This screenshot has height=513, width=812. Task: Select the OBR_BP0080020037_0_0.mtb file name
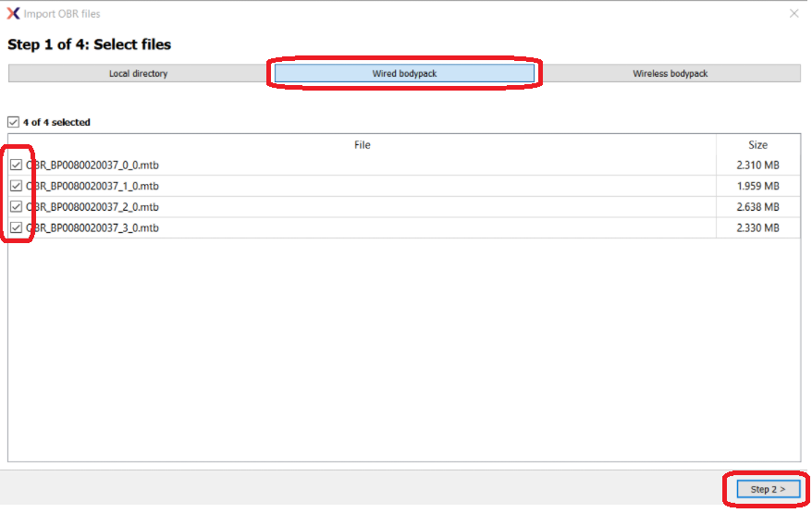point(92,165)
